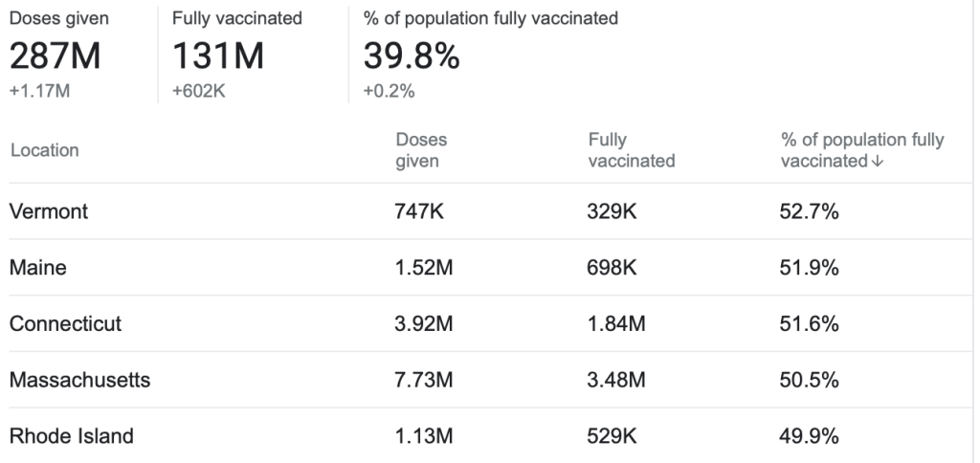
Task: Select the 287M doses given total
Action: pyautogui.click(x=55, y=58)
